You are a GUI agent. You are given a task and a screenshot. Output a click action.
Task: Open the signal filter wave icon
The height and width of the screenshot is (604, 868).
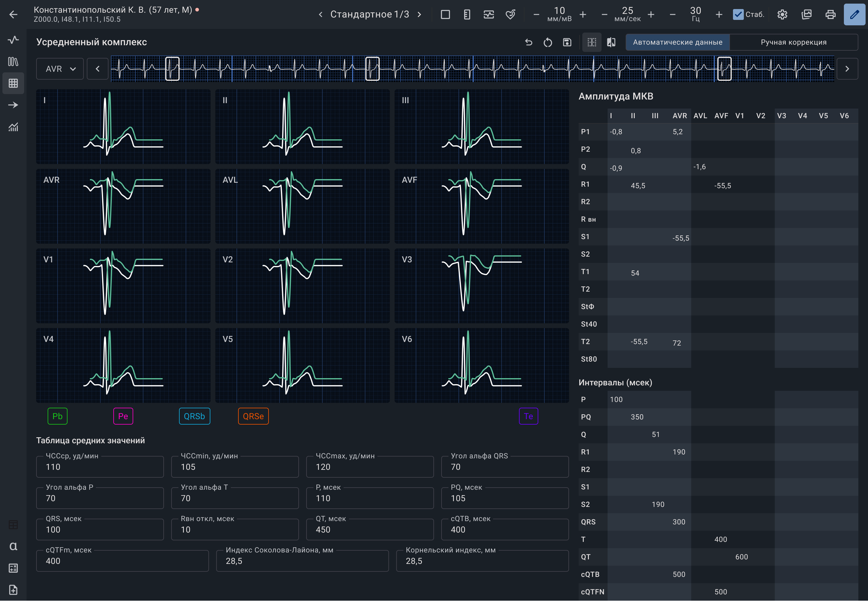489,14
